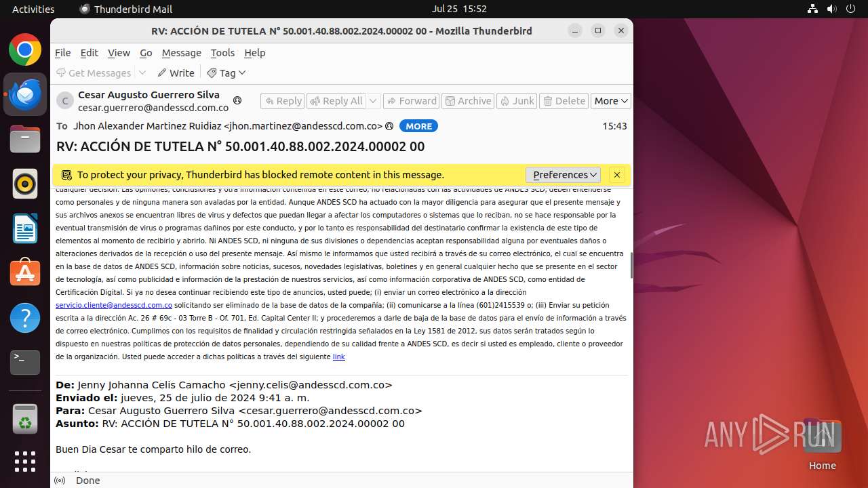Open the Message menu
This screenshot has width=868, height=488.
[x=181, y=53]
